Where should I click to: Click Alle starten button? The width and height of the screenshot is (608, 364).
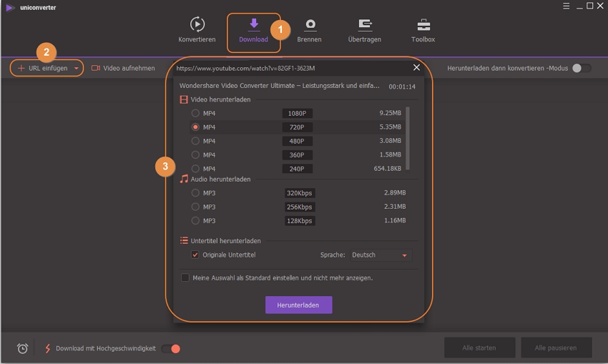480,348
